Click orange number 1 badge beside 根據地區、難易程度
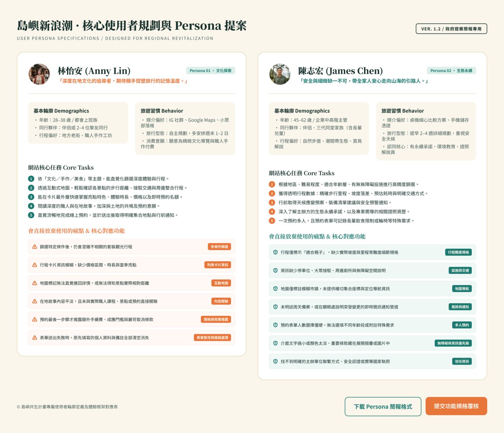This screenshot has width=504, height=433. point(272,184)
